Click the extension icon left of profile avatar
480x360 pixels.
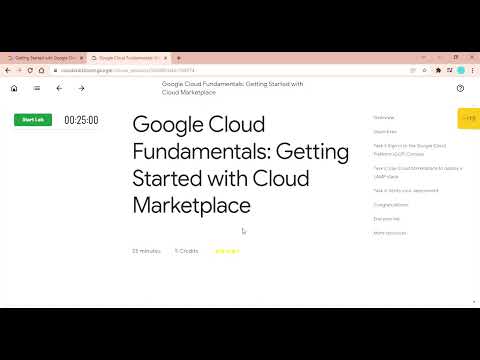click(450, 70)
